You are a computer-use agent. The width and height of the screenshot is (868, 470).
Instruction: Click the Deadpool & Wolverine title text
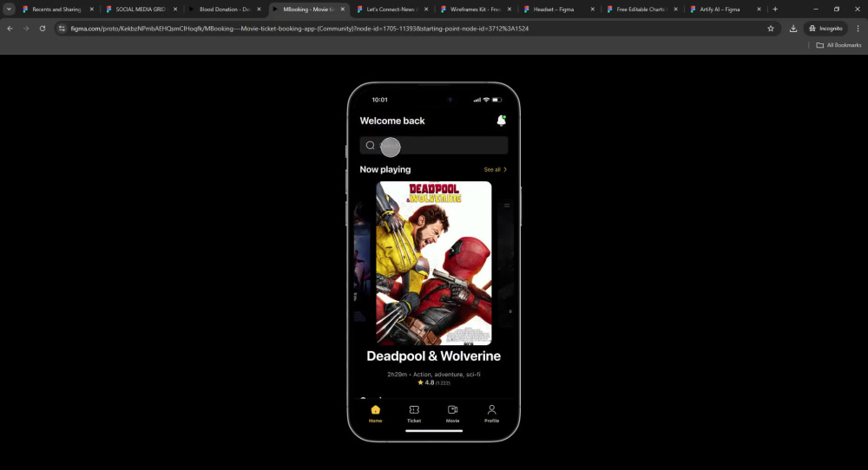point(433,356)
